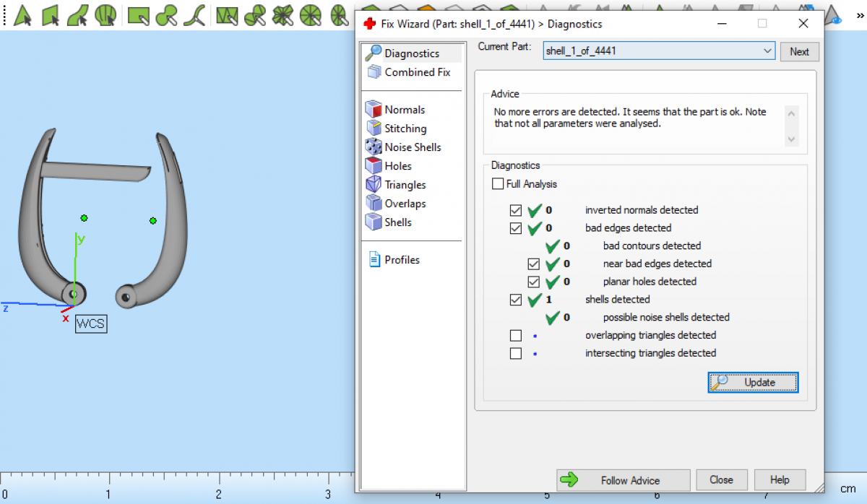Select the Mark Shell tool in toolbar
Image resolution: width=867 pixels, height=504 pixels.
click(x=105, y=14)
